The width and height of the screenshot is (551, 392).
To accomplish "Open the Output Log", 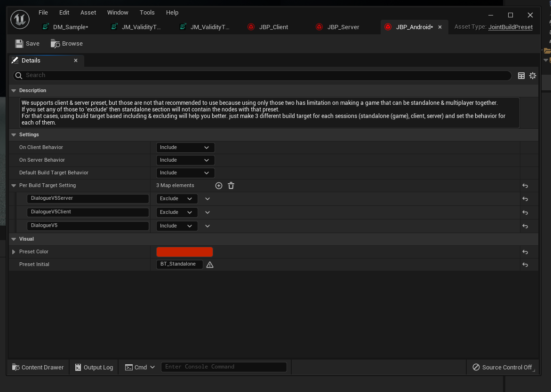I will (x=94, y=368).
